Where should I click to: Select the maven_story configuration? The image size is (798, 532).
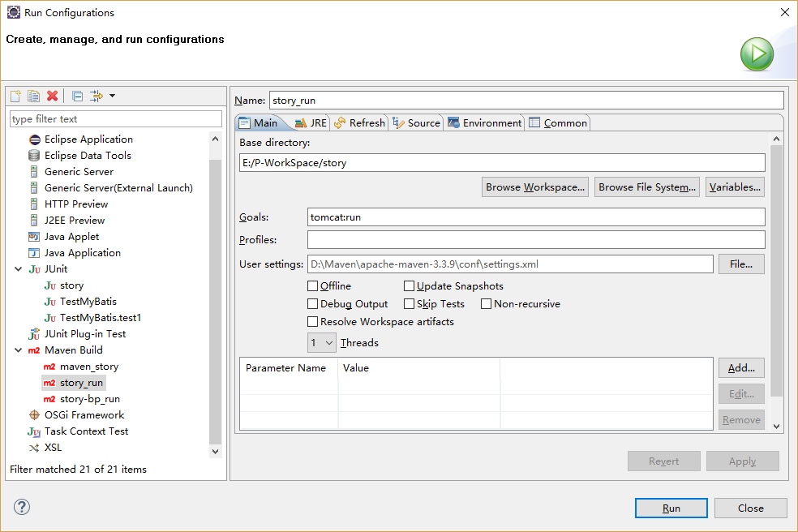click(x=88, y=367)
